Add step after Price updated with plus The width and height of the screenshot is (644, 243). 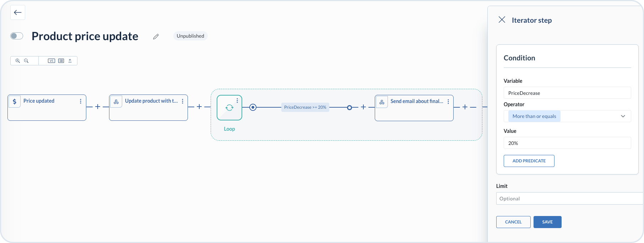pos(98,107)
